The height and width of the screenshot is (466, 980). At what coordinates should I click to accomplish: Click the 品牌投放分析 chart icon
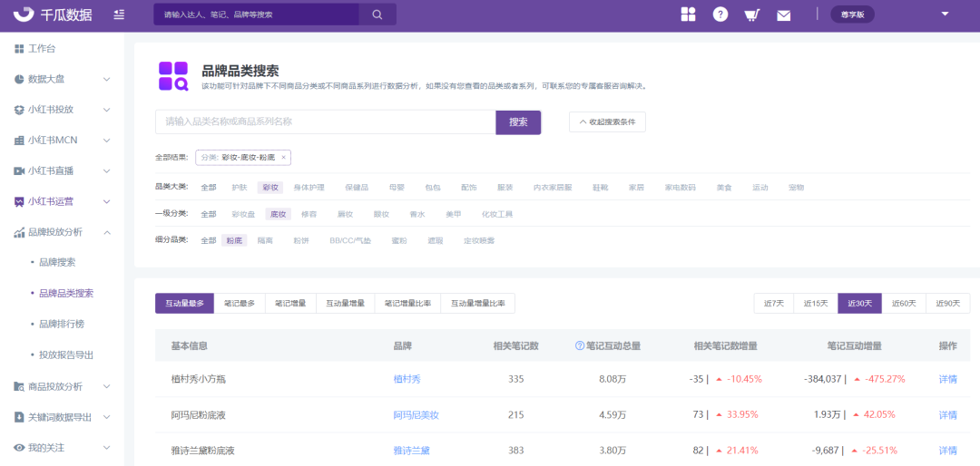click(x=19, y=232)
